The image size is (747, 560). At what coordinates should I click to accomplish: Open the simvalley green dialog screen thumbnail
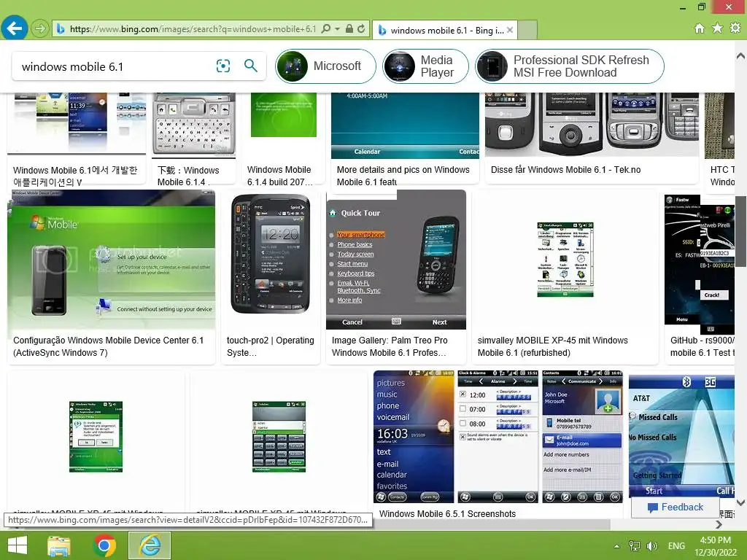coord(96,437)
